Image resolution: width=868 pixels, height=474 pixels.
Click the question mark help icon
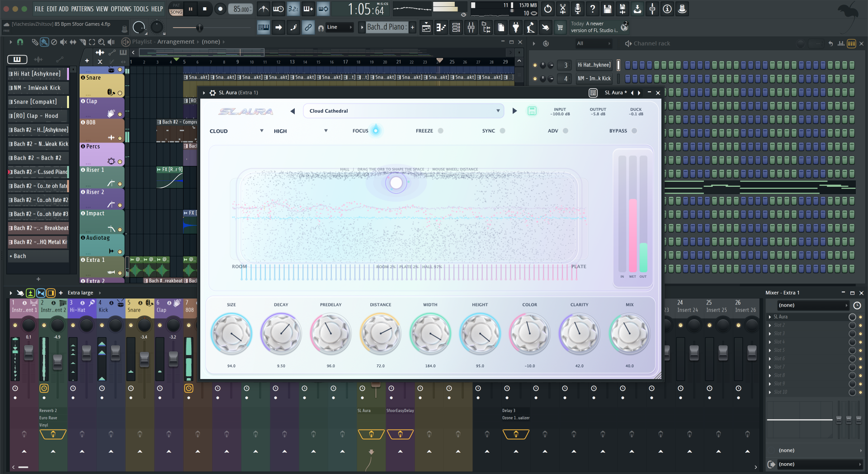pyautogui.click(x=593, y=9)
